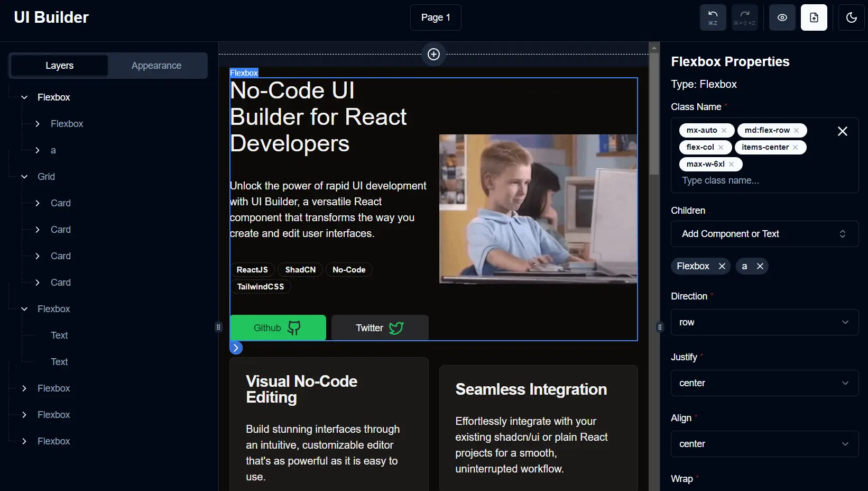Clear all class names with X icon
The height and width of the screenshot is (491, 868).
[842, 131]
